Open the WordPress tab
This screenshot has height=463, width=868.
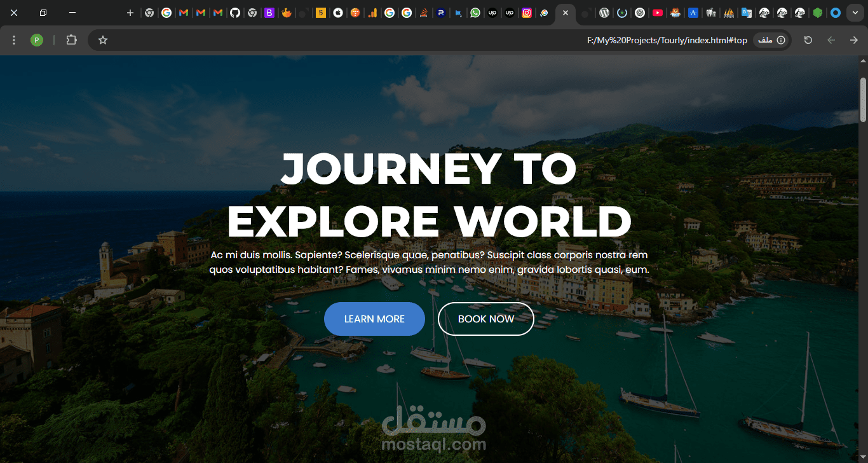click(x=604, y=13)
